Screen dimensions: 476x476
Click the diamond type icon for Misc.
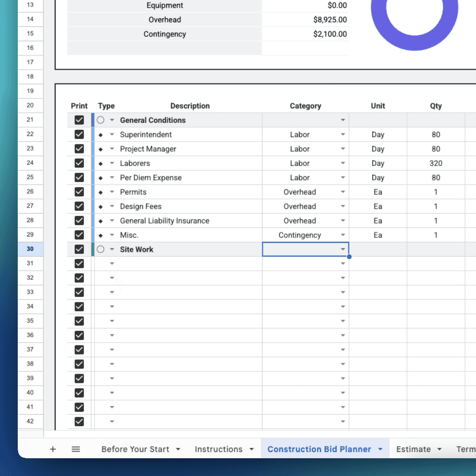click(101, 235)
